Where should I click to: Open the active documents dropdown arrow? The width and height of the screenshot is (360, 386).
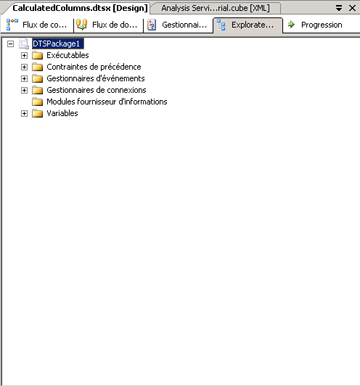[x=339, y=8]
